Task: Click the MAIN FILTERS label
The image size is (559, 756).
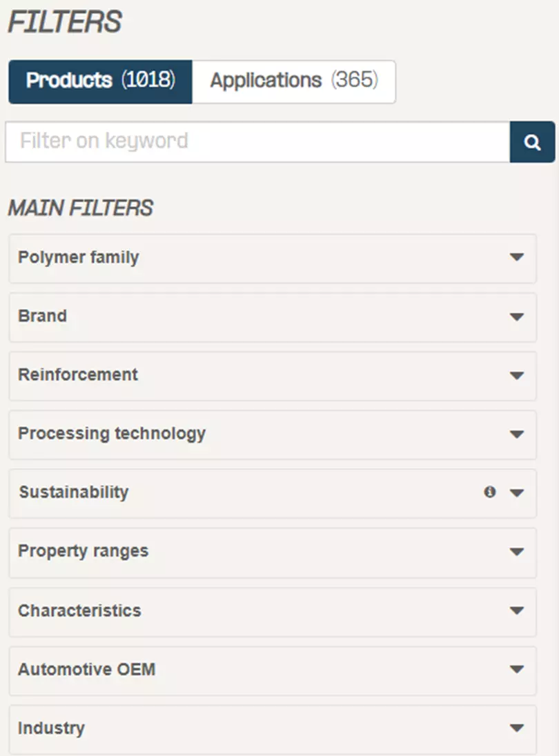Action: pos(80,208)
